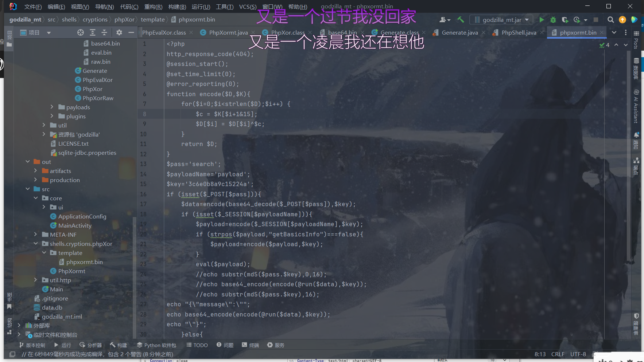Open 版本控制 tool window
Screen dimensions: 644x362
click(x=32, y=345)
